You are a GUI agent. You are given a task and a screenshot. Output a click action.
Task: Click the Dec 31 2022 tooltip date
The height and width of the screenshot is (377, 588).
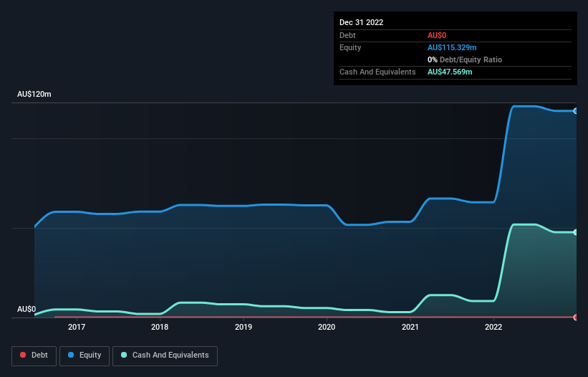pos(362,22)
